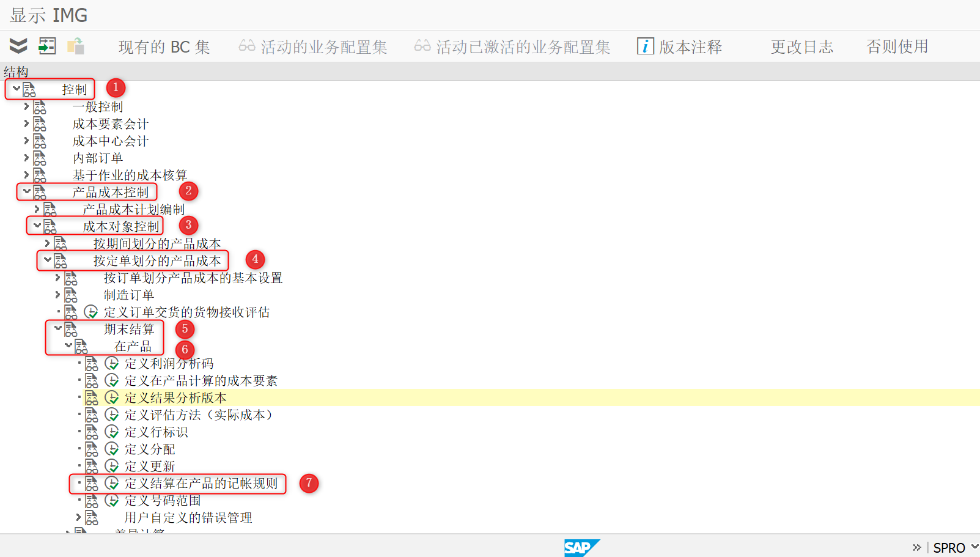
Task: Select 定义订单交货的货物接收评估 row text
Action: [x=186, y=312]
